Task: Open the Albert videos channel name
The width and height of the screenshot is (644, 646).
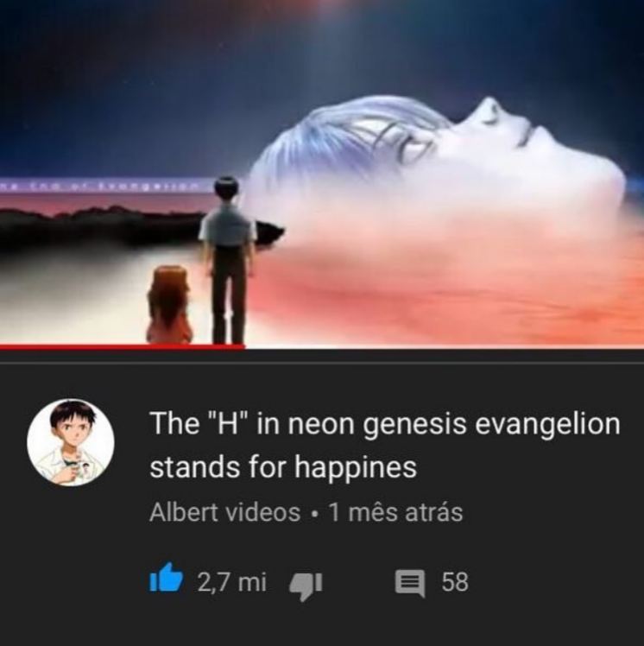Action: coord(224,512)
